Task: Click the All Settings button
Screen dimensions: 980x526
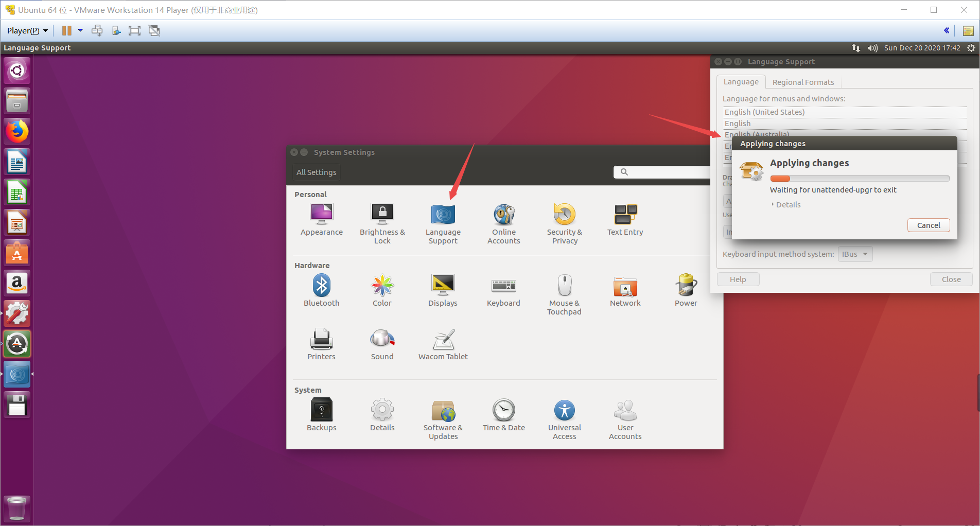Action: 316,172
